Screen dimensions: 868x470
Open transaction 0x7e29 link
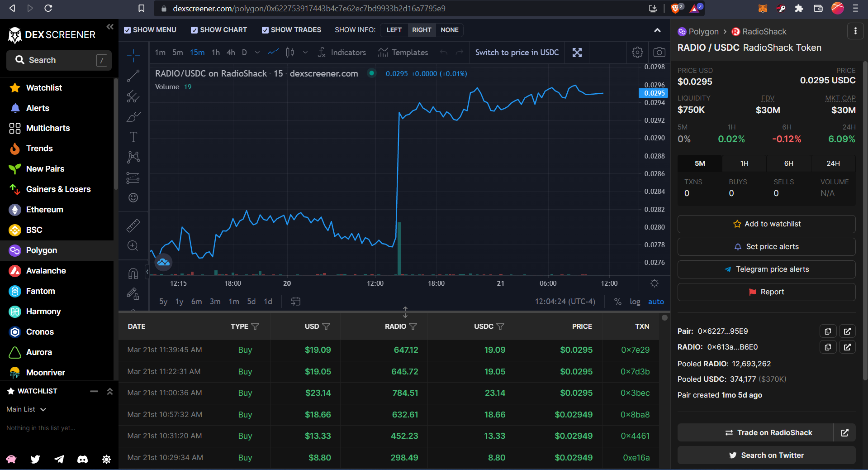(635, 350)
